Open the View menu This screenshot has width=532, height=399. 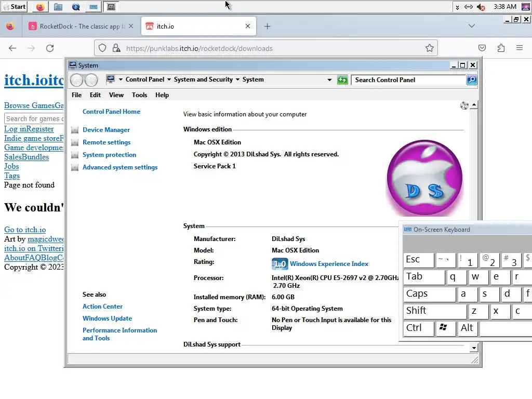[x=116, y=95]
